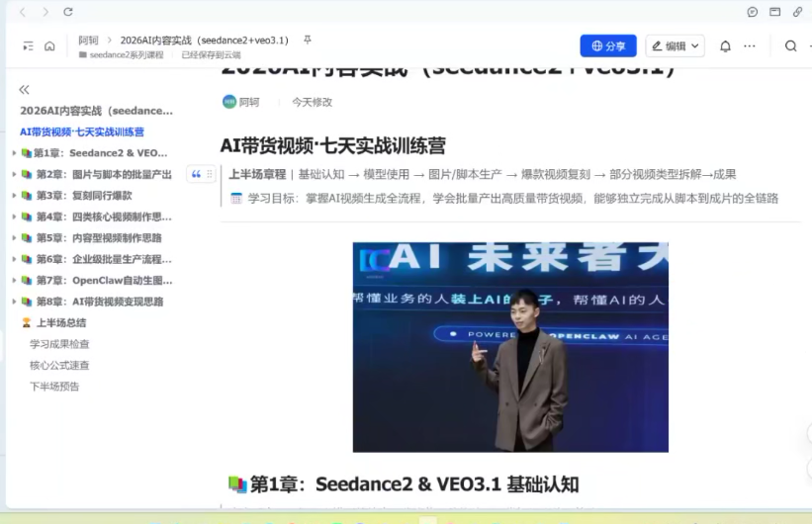Go to home via house icon

click(x=49, y=46)
